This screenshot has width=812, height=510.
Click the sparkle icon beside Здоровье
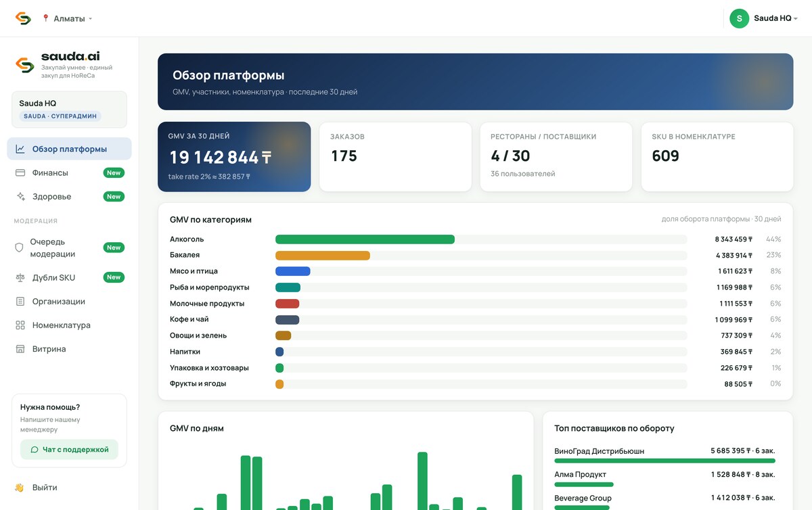click(x=20, y=196)
